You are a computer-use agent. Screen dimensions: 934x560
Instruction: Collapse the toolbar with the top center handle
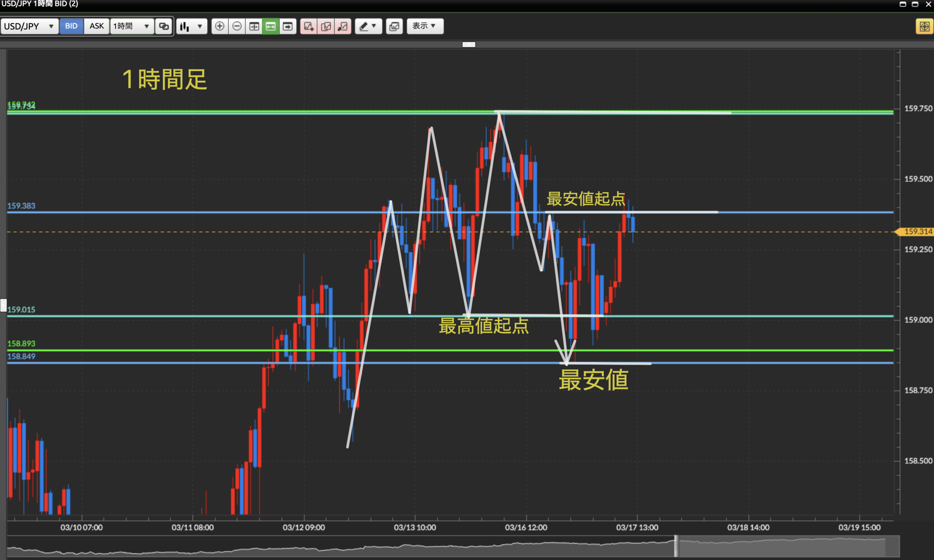coord(469,45)
